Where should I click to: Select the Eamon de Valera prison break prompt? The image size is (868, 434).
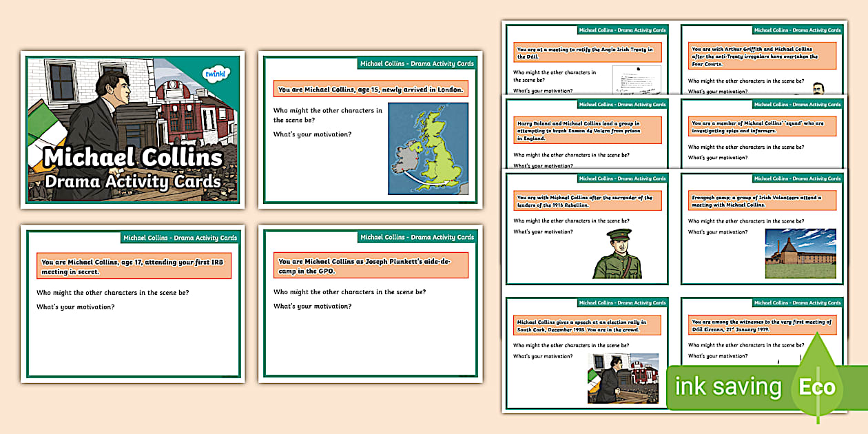588,130
